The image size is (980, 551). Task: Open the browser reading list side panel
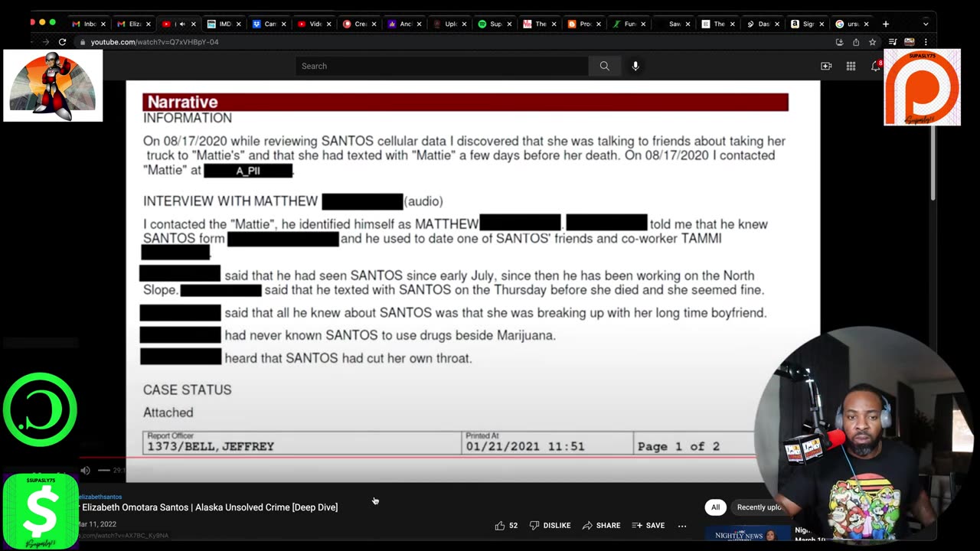893,42
